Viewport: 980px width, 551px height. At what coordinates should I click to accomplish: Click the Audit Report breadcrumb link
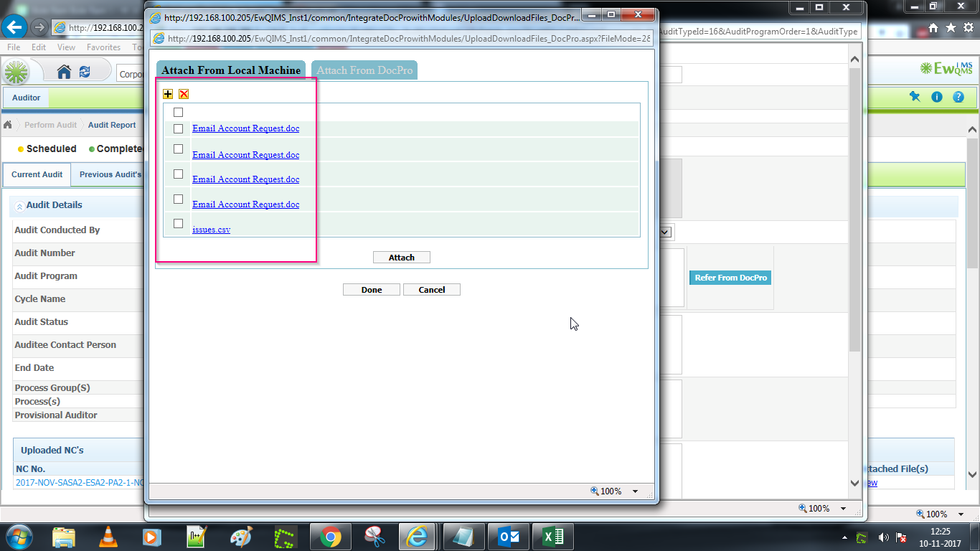tap(112, 125)
